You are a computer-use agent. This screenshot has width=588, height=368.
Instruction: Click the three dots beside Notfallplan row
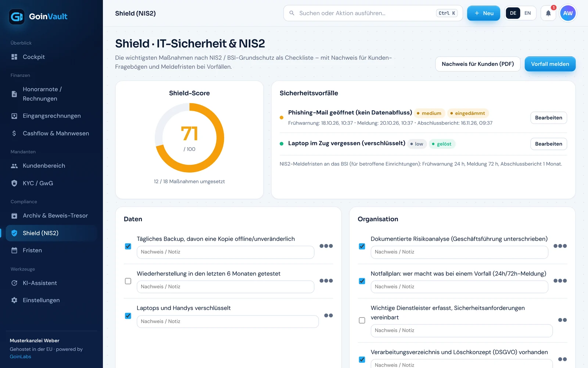[x=560, y=281]
